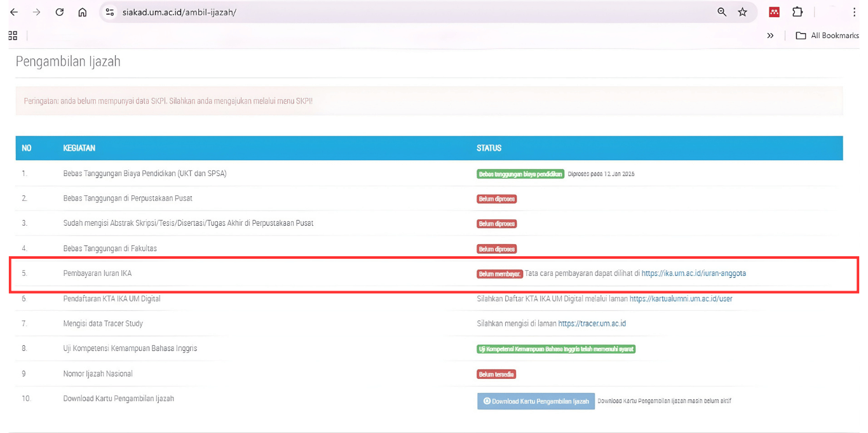
Task: View site information icon in address bar
Action: click(x=110, y=12)
